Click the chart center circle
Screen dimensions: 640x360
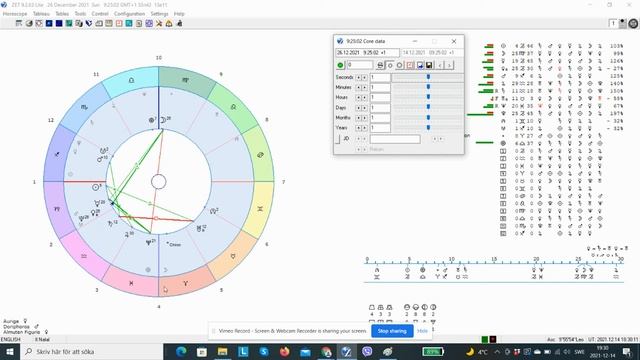158,182
